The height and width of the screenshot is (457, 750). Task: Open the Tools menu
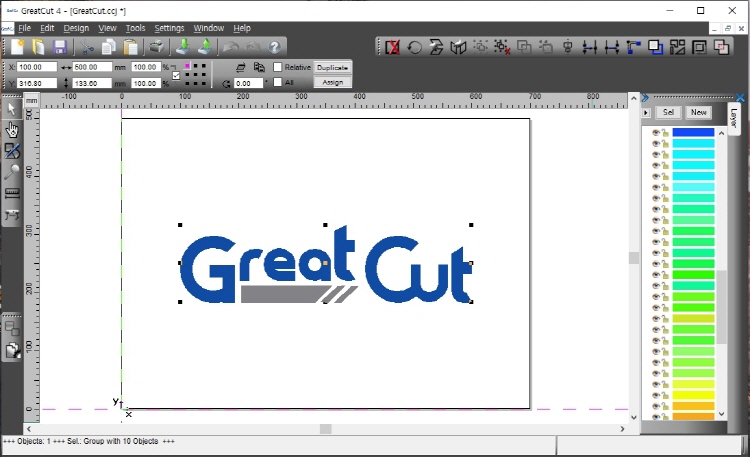click(135, 28)
